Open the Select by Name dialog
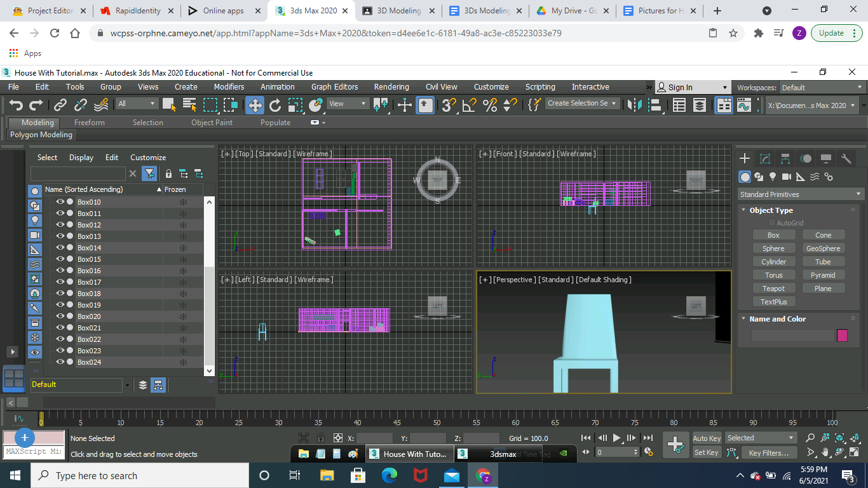Viewport: 868px width, 488px height. click(x=189, y=105)
